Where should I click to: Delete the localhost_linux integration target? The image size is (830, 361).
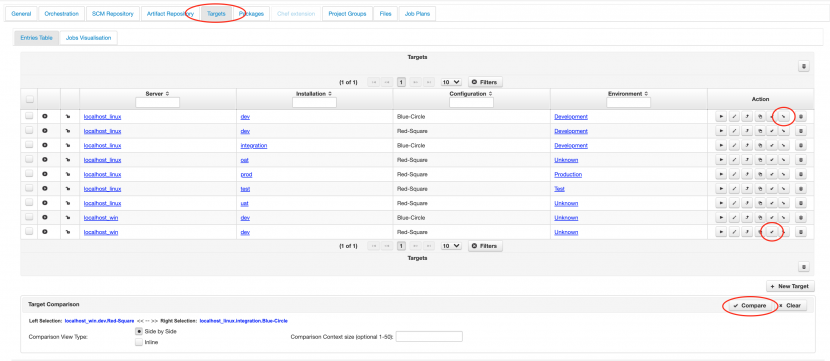coord(800,145)
